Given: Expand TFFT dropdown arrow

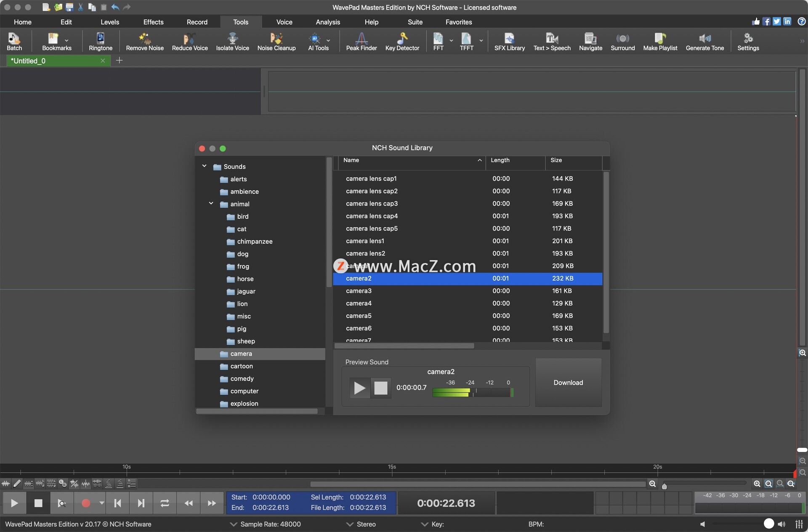Looking at the screenshot, I should pos(481,40).
